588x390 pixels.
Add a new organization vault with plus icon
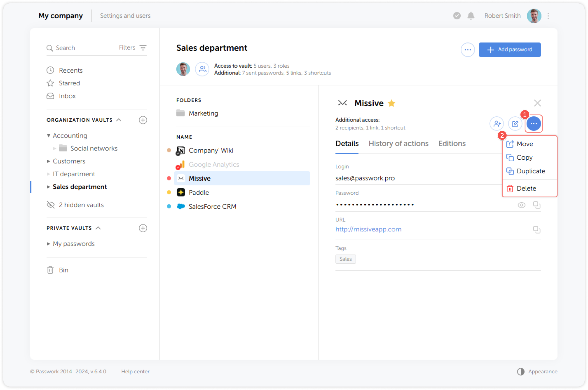click(143, 120)
